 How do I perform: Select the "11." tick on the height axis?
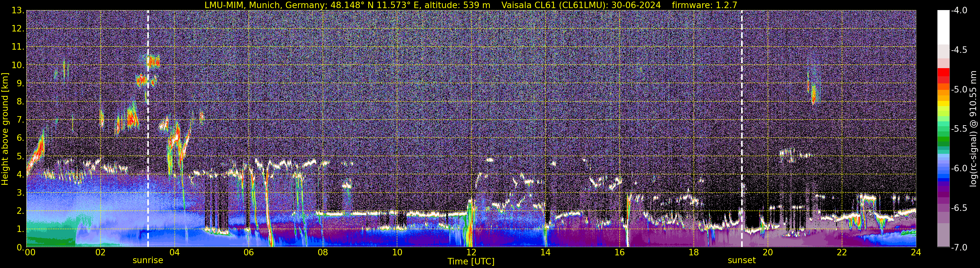point(18,47)
